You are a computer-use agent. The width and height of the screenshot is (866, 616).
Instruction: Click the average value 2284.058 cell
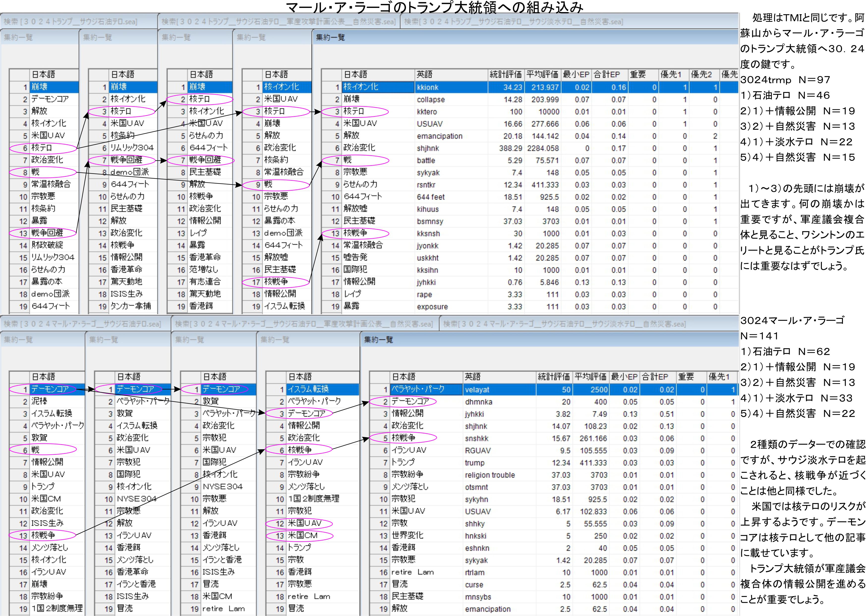coord(543,148)
